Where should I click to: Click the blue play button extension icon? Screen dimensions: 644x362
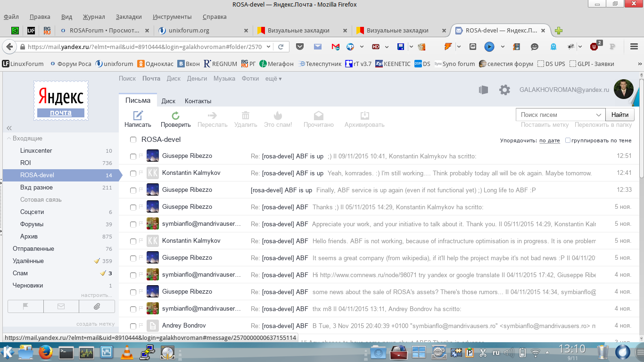489,47
